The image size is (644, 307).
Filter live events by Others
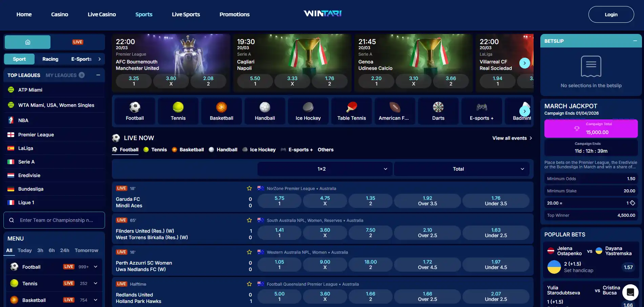[326, 150]
